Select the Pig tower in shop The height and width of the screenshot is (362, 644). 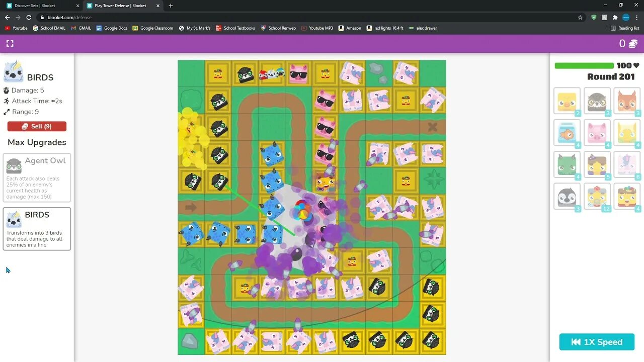597,133
